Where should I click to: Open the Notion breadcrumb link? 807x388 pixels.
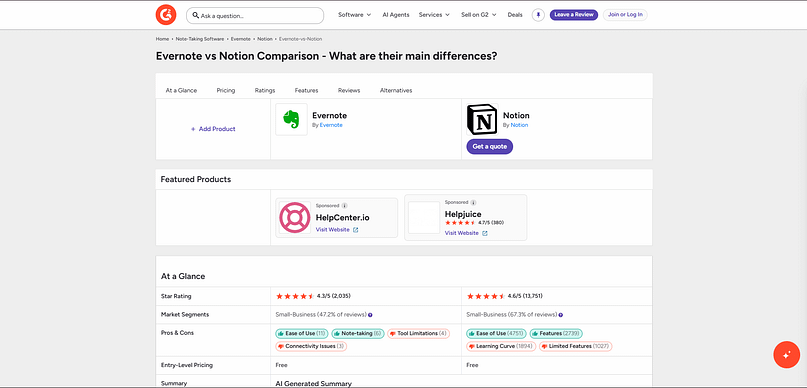point(265,39)
